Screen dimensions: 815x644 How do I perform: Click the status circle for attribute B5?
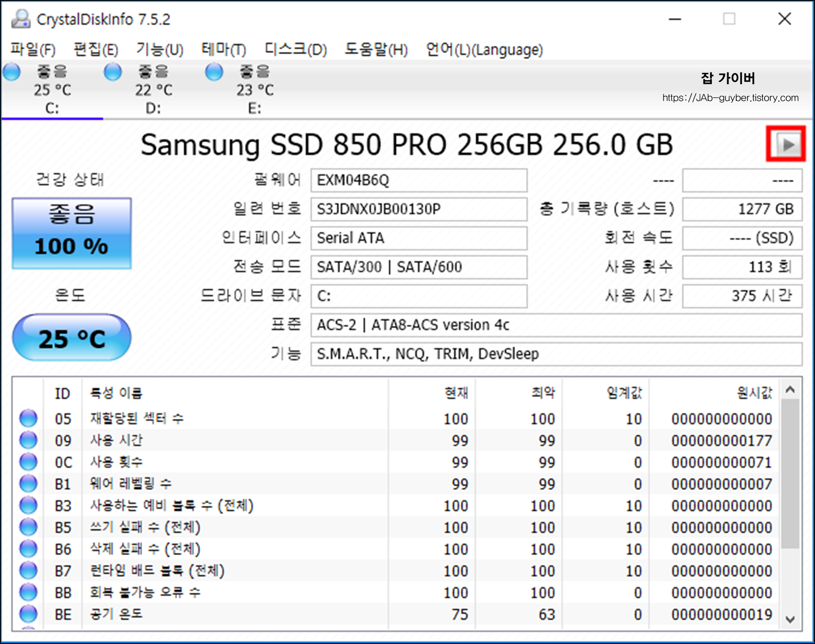(29, 527)
